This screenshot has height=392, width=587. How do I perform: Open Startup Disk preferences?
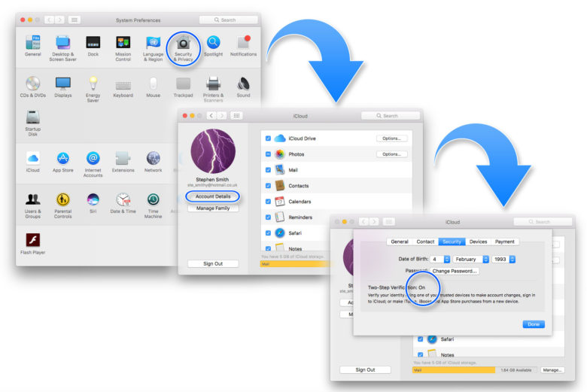[33, 117]
